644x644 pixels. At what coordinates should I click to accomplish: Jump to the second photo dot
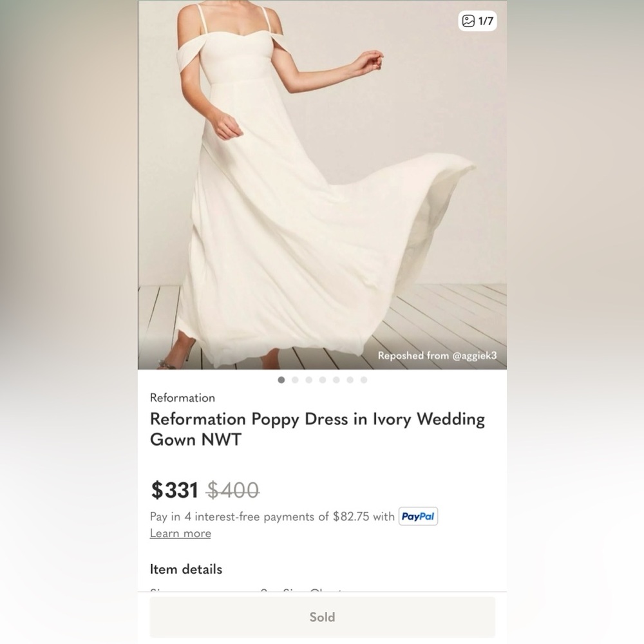click(x=295, y=380)
